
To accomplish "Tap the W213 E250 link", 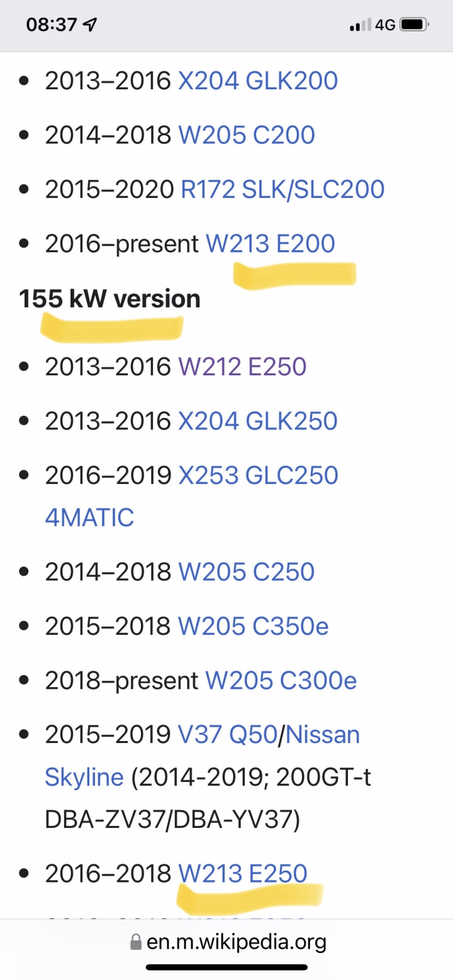I will coord(243,873).
